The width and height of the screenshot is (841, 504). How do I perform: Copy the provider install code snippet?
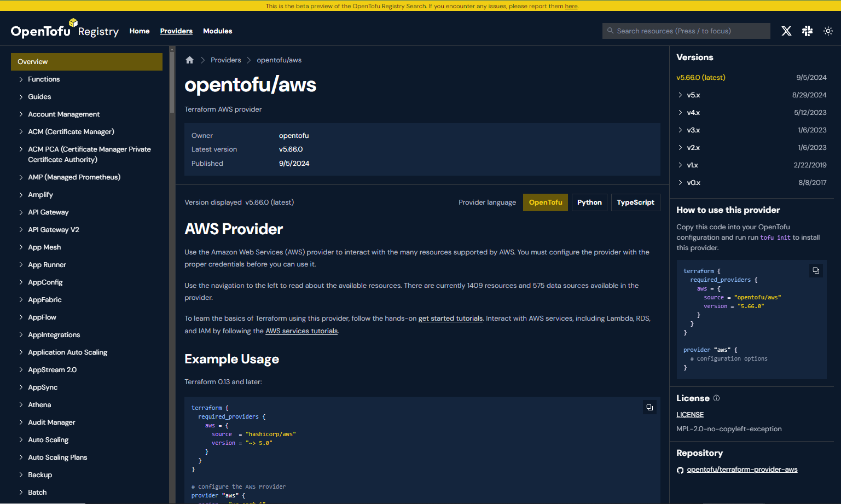(816, 270)
